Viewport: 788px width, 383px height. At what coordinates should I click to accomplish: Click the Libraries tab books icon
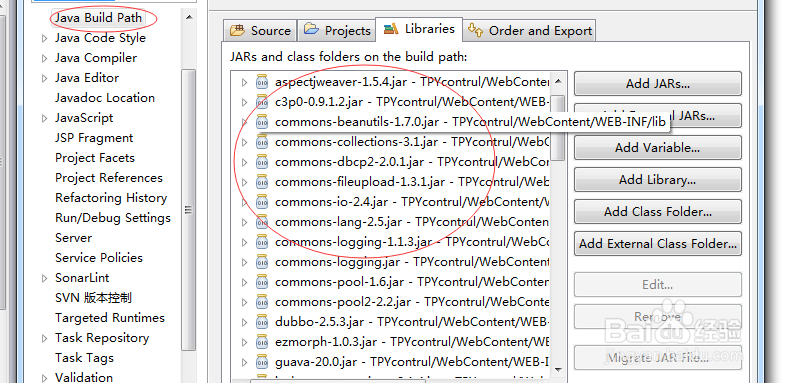[391, 29]
